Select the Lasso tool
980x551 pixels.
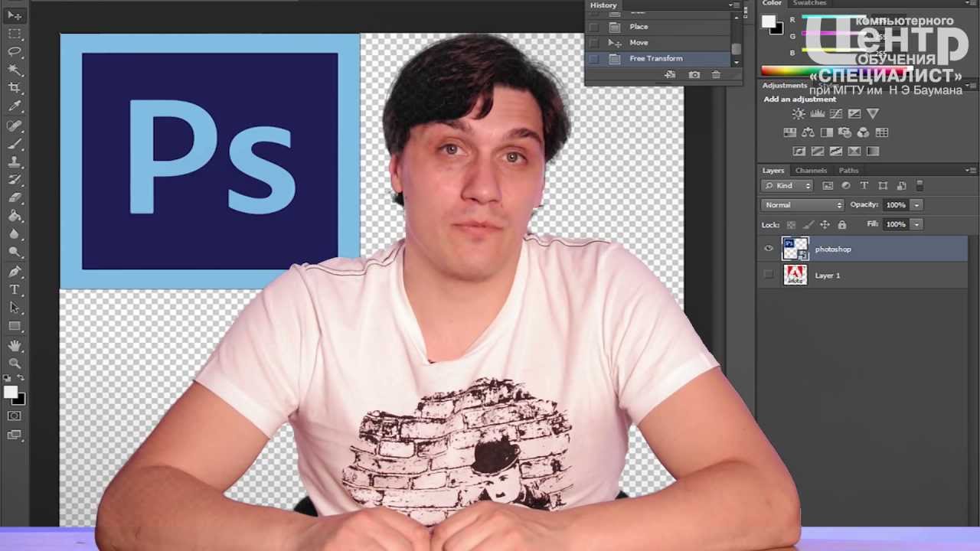(x=15, y=52)
